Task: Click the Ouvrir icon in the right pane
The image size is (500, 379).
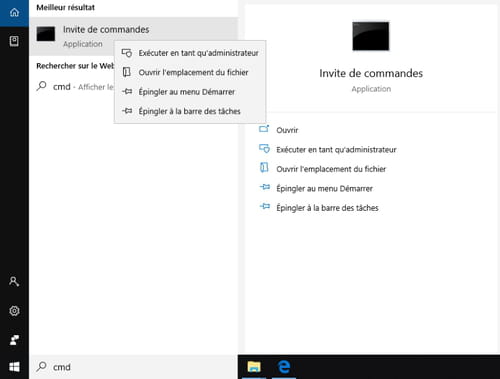Action: click(x=264, y=129)
